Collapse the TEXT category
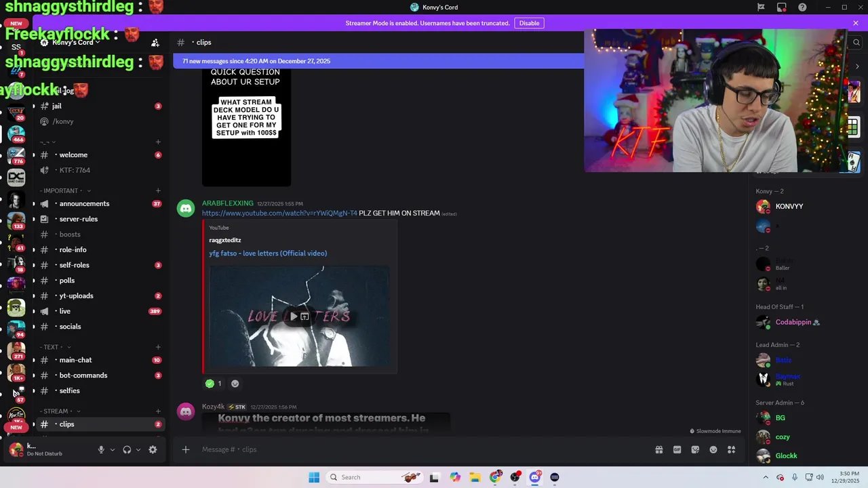This screenshot has height=488, width=868. 56,347
